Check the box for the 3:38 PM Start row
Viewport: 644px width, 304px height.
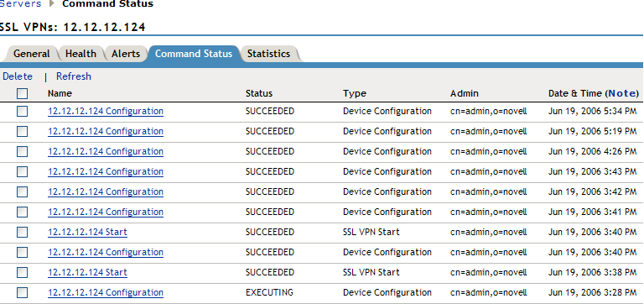[22, 272]
